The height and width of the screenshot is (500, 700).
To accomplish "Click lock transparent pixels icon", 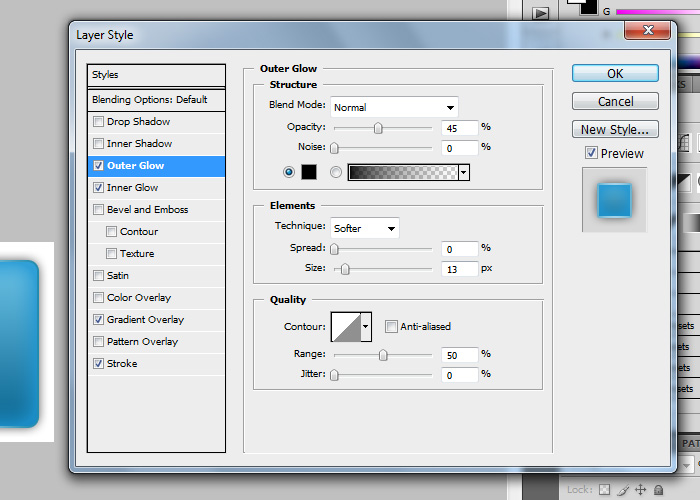I will point(604,490).
